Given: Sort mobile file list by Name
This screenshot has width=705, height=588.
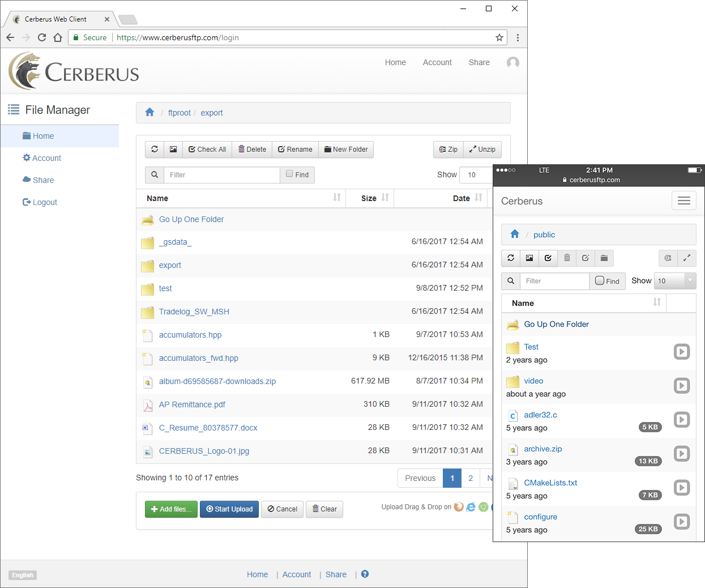Looking at the screenshot, I should tap(584, 303).
